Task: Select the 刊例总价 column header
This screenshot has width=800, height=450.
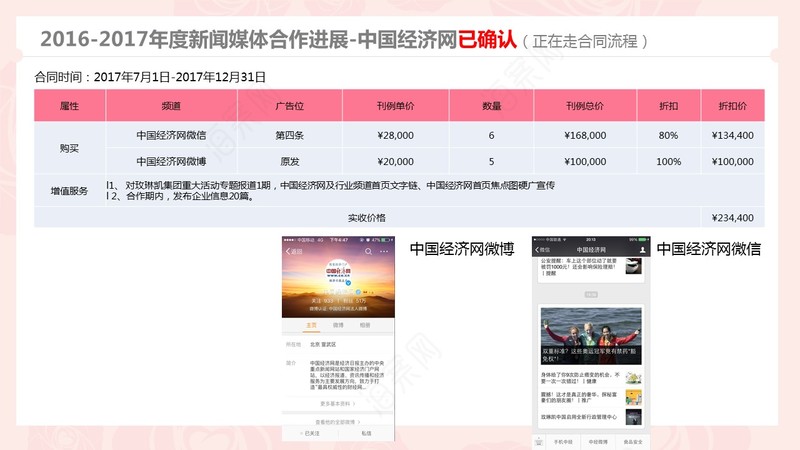Action: [x=585, y=106]
